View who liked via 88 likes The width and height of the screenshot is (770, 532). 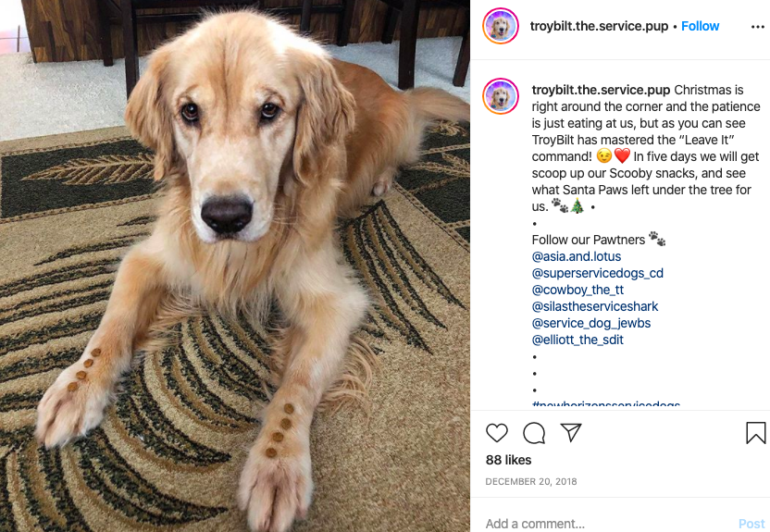click(x=508, y=460)
